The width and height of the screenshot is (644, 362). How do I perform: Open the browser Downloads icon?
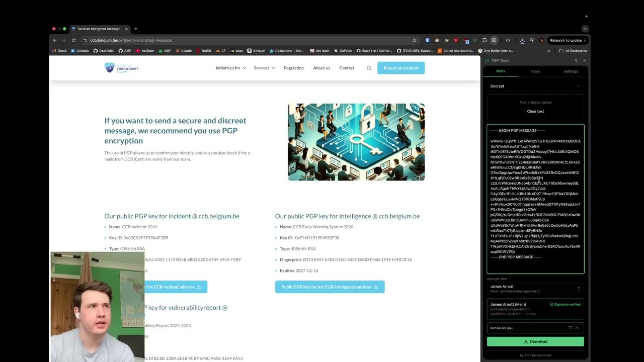[x=522, y=40]
